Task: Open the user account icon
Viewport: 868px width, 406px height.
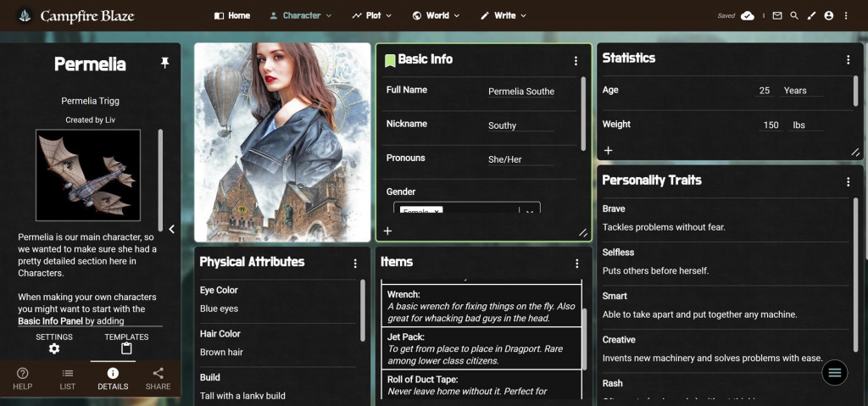Action: coord(828,16)
